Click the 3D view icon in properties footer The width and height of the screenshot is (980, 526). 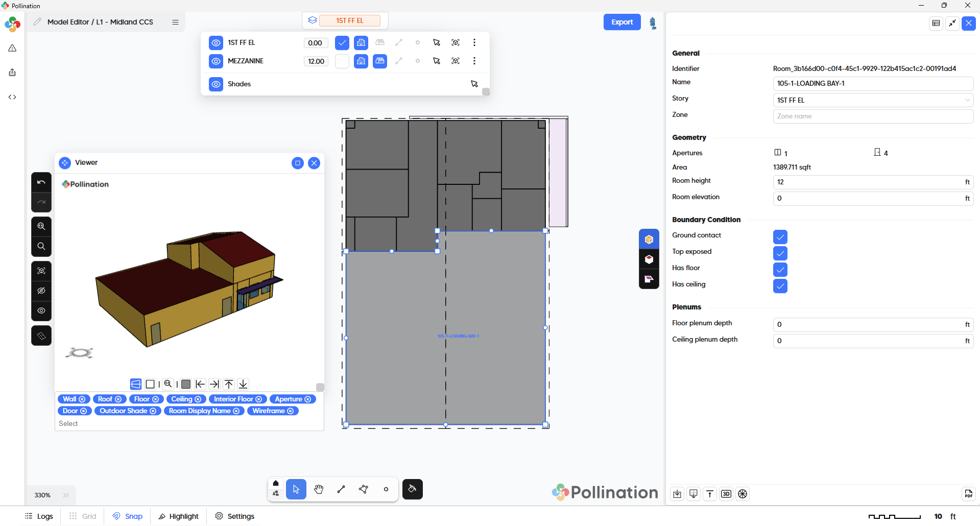coord(726,494)
